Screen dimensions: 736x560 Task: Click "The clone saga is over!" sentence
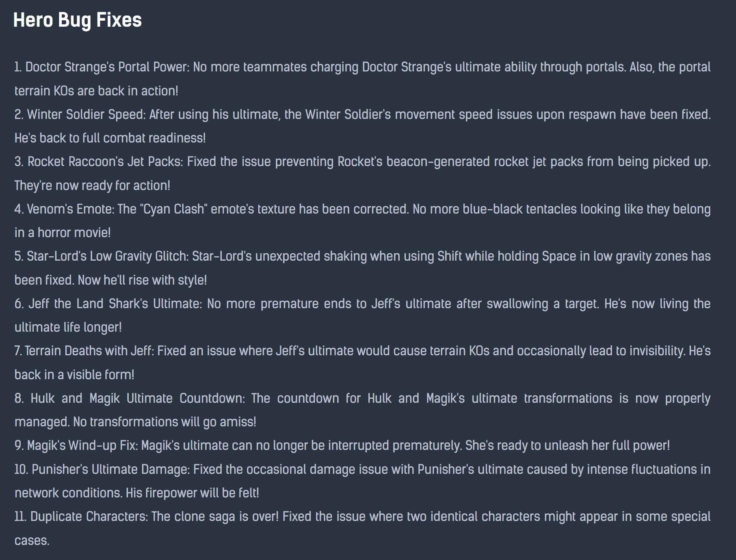pos(215,517)
